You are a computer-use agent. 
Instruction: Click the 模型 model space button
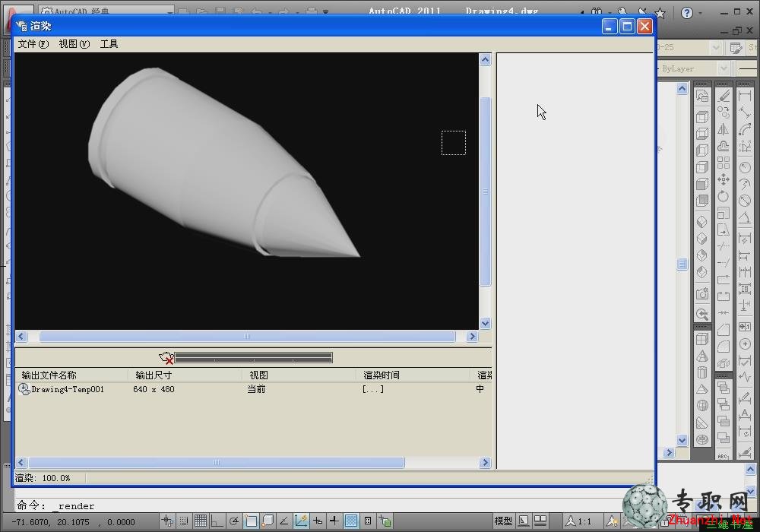point(502,521)
